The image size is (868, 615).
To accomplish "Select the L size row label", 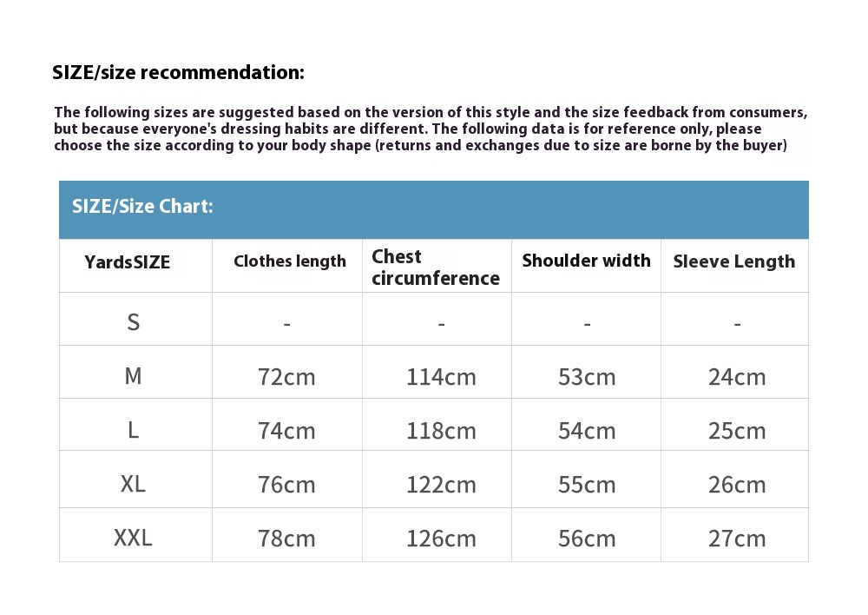I will (x=133, y=430).
